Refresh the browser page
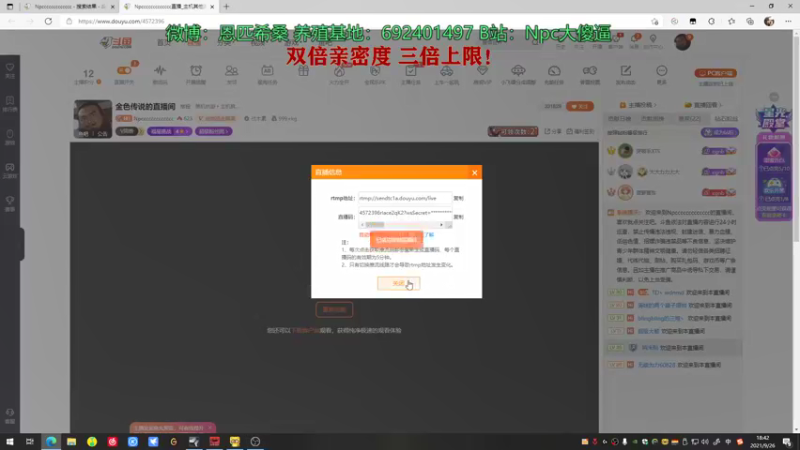 tap(48, 21)
